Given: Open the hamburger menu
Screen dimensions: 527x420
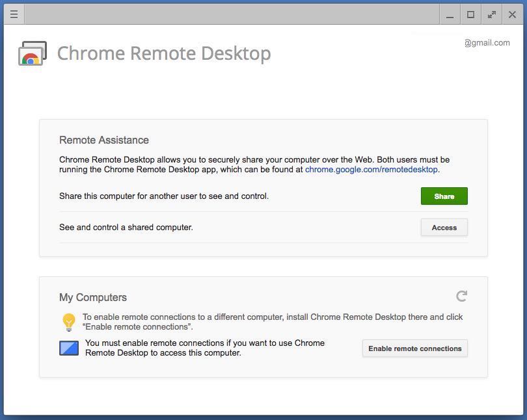Looking at the screenshot, I should (x=14, y=14).
